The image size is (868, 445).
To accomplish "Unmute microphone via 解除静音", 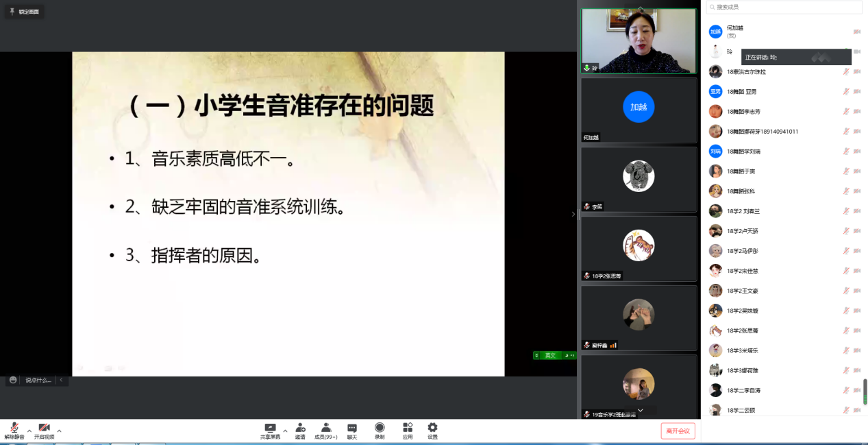I will [x=14, y=429].
